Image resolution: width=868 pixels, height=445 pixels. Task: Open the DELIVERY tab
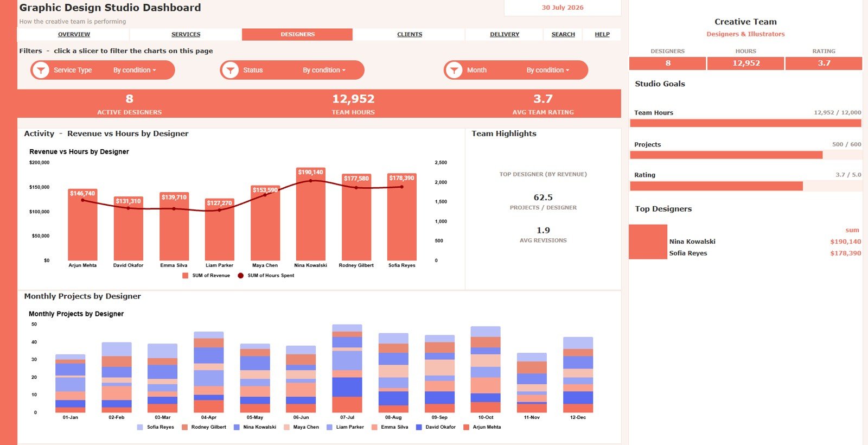[x=505, y=34]
